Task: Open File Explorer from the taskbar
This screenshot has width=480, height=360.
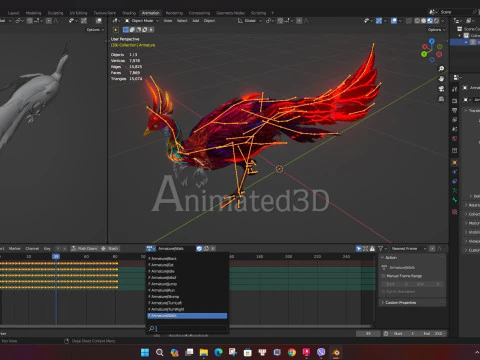Action: click(x=204, y=352)
